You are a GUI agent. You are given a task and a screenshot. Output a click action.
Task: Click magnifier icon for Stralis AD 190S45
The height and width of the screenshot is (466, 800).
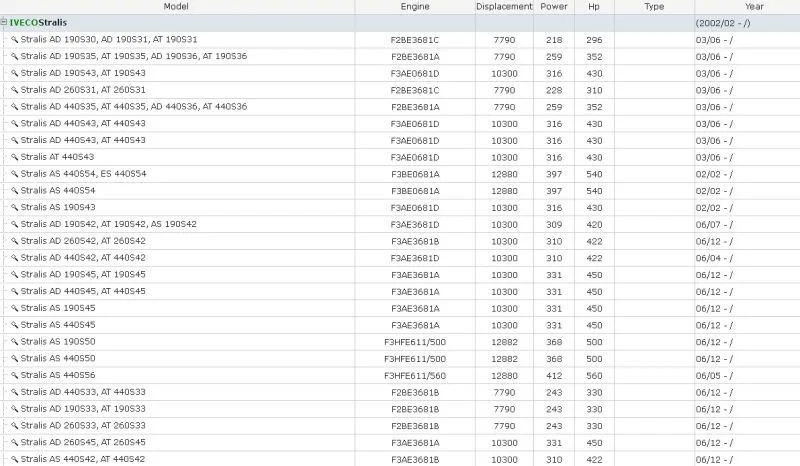(14, 275)
